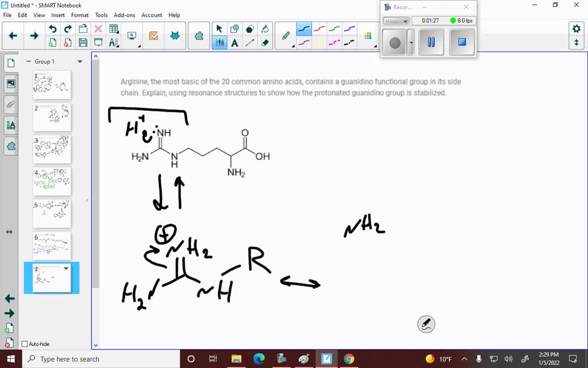
Task: Select page 3 thumbnail in the page sorter
Action: pyautogui.click(x=52, y=148)
